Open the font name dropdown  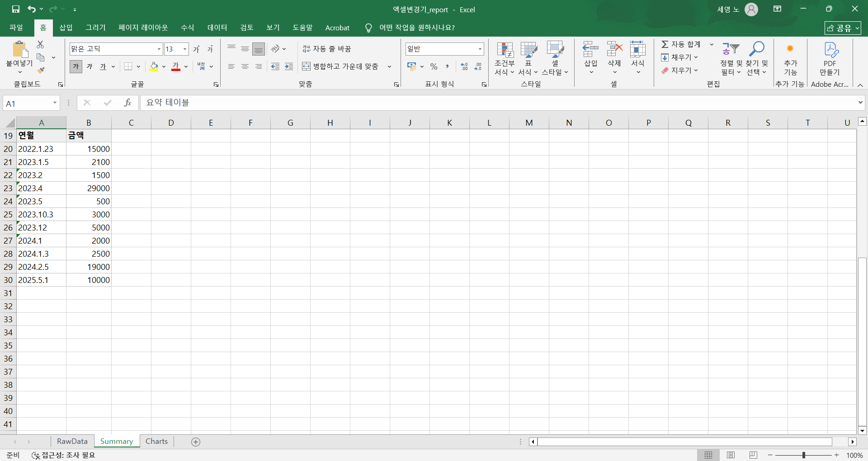pyautogui.click(x=159, y=49)
